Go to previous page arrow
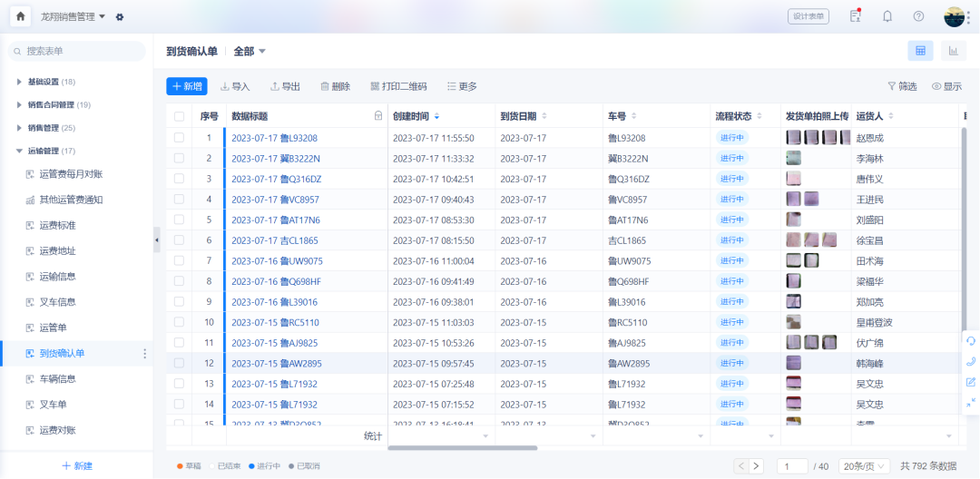 741,466
